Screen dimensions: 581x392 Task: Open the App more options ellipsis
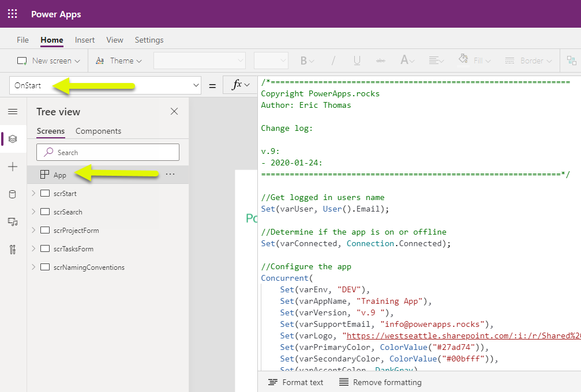coord(170,174)
